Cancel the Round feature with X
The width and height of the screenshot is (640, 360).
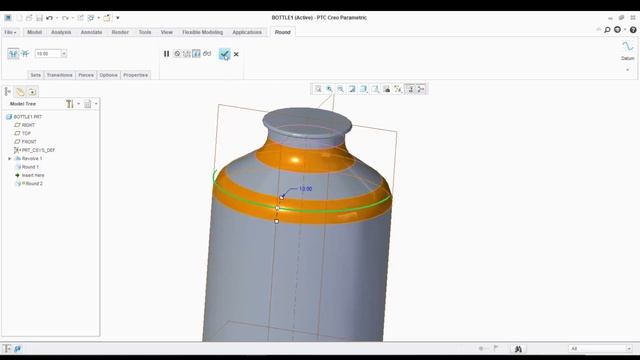coord(236,54)
